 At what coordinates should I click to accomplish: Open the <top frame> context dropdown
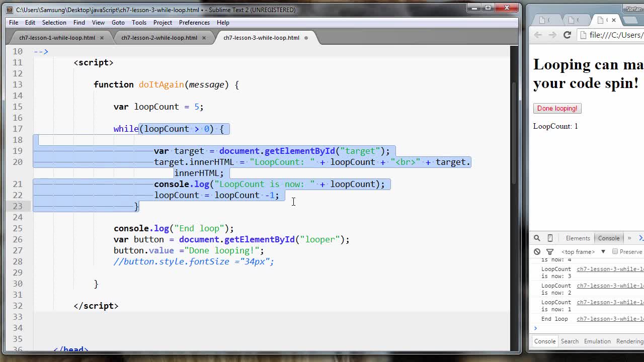tap(583, 251)
